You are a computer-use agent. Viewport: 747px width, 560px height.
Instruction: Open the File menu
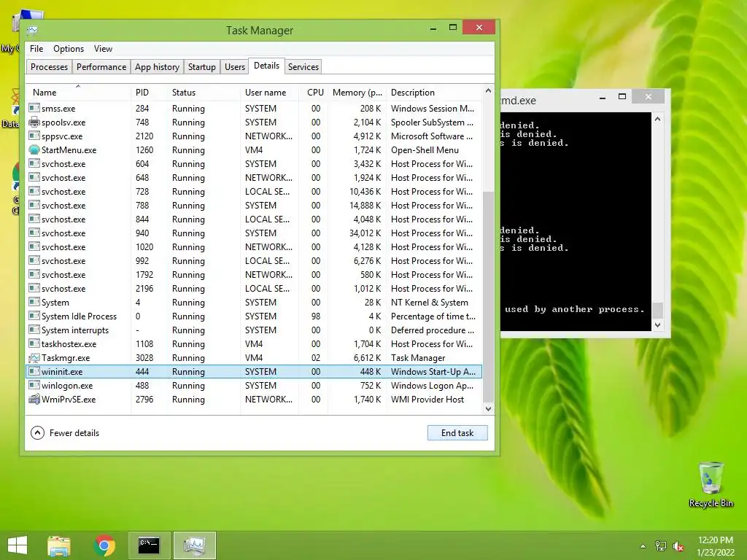click(36, 49)
